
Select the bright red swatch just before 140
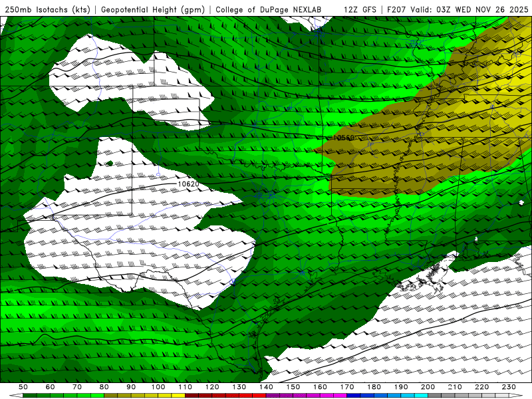[259, 396]
